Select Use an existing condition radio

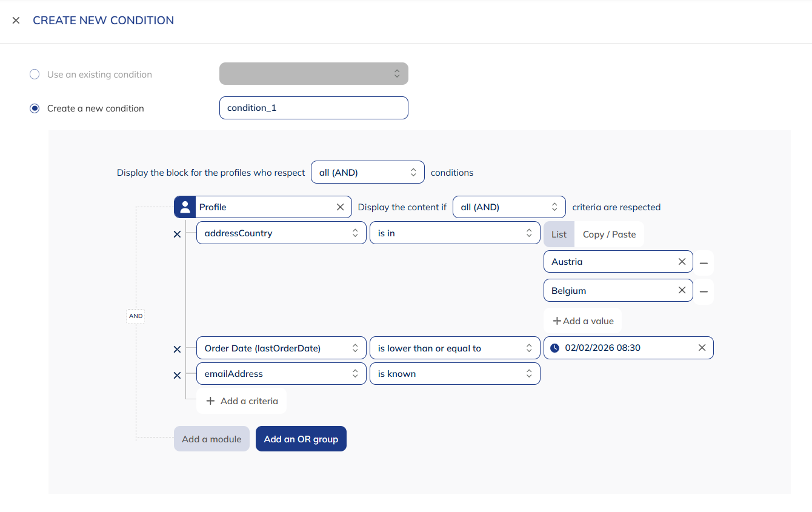point(35,75)
